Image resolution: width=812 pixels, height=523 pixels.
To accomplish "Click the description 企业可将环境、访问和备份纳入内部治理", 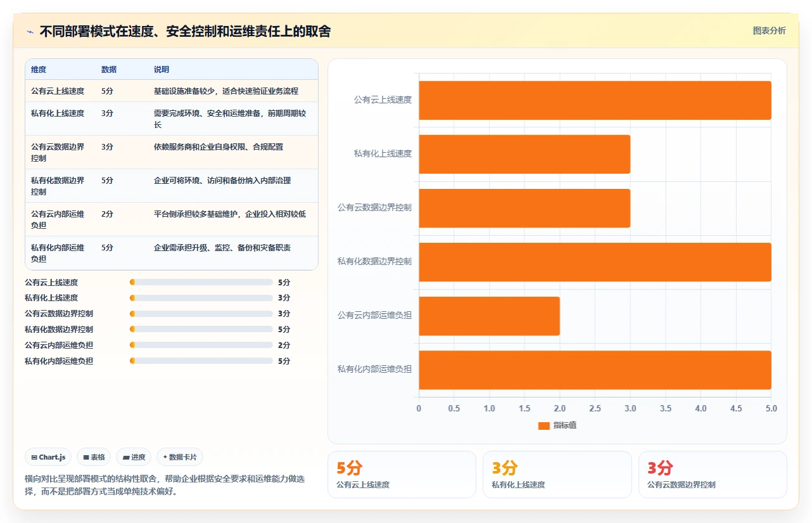I will click(x=222, y=180).
